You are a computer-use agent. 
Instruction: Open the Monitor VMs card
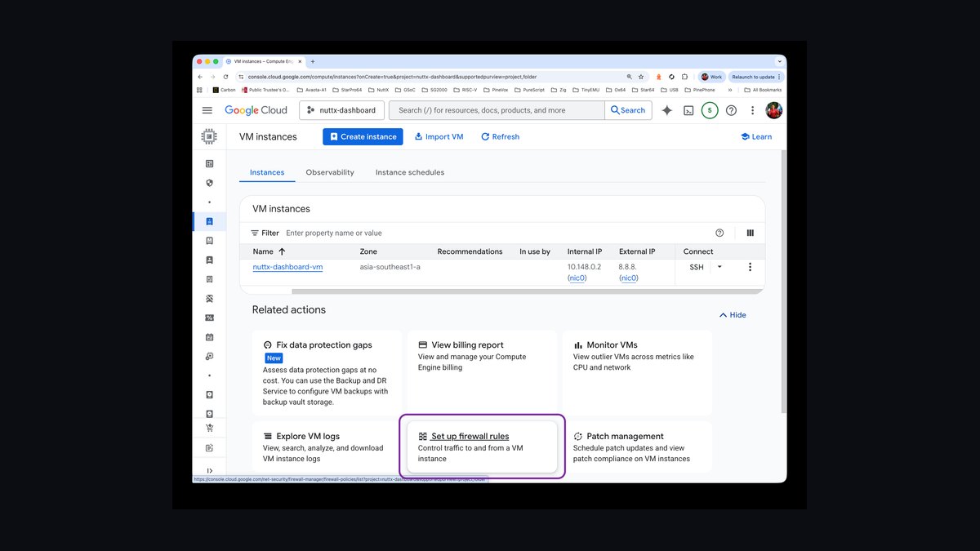[x=637, y=372]
